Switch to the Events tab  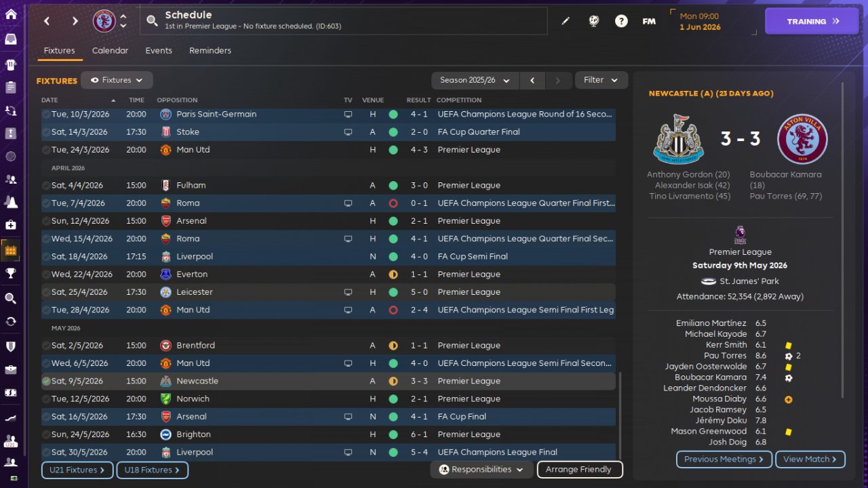click(x=159, y=51)
